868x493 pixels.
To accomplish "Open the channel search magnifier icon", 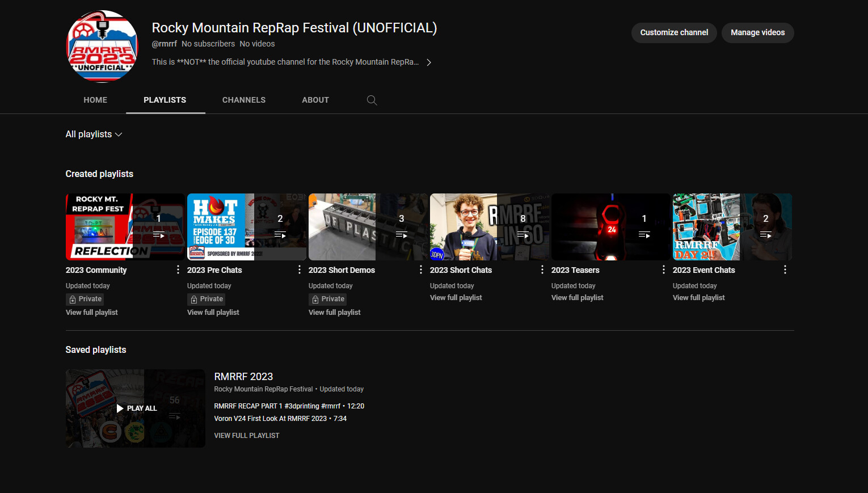I will [x=372, y=100].
